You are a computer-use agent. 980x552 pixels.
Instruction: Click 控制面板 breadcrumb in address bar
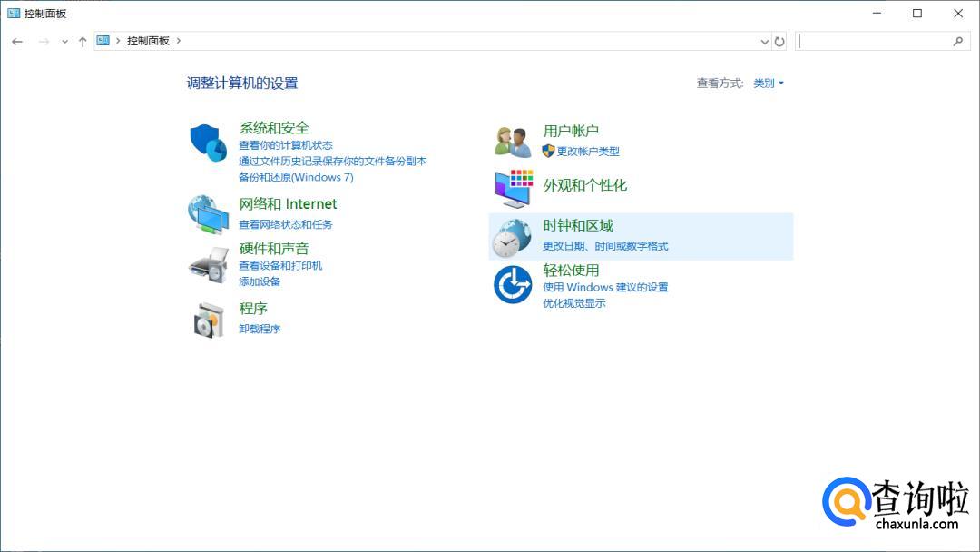pyautogui.click(x=148, y=41)
